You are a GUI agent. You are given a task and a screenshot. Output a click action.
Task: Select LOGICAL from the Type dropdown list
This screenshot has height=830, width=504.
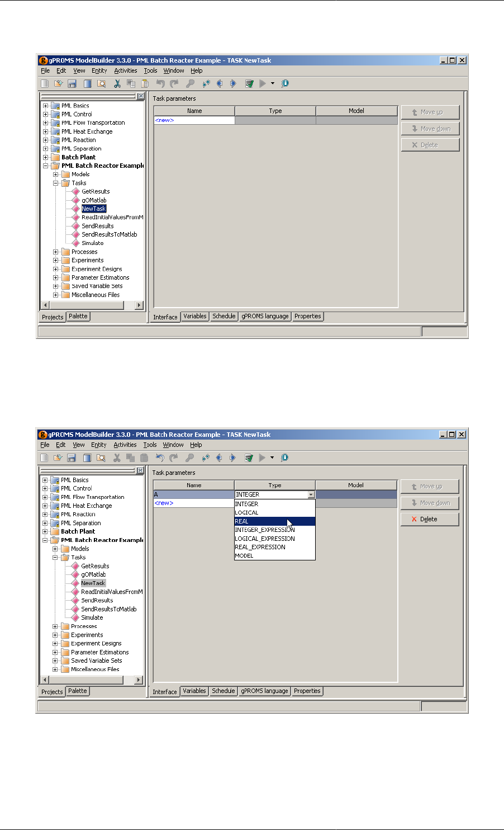[x=275, y=512]
